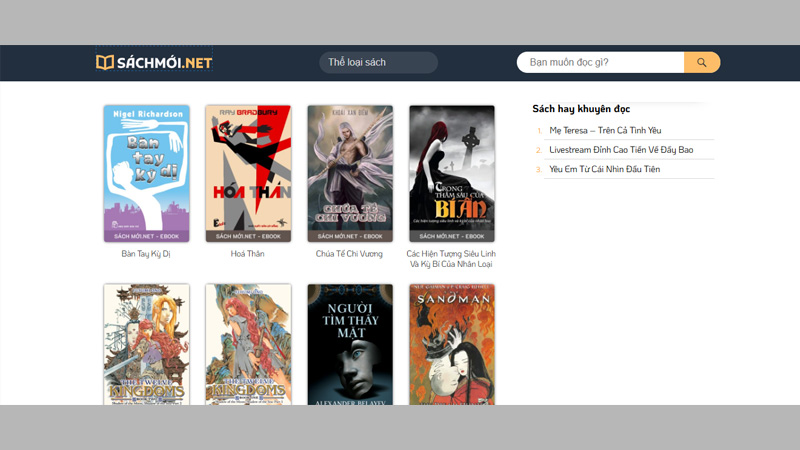
Task: Open the Trong Thẳm Sâu Của Bí Ẩn cover
Action: tap(452, 173)
